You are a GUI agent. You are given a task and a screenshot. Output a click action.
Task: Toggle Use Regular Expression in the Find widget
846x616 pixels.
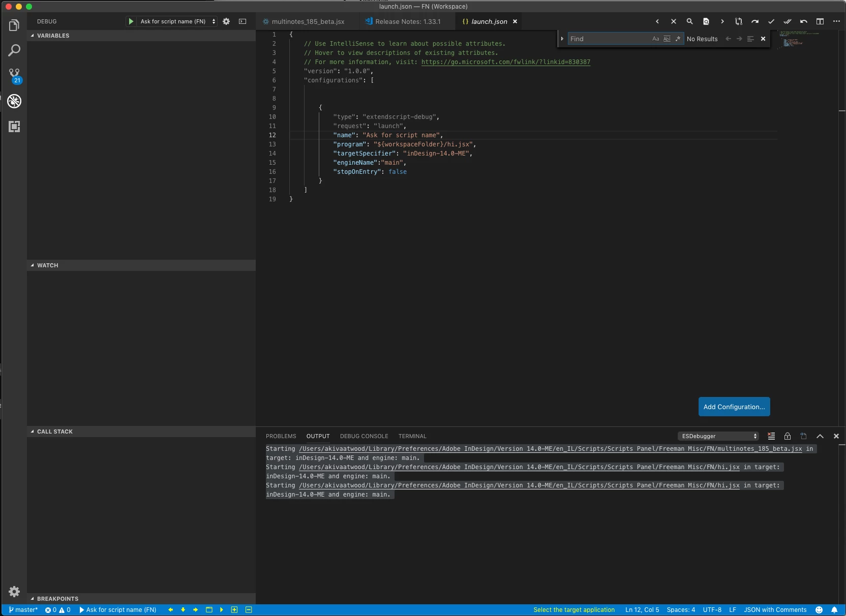[x=678, y=39]
